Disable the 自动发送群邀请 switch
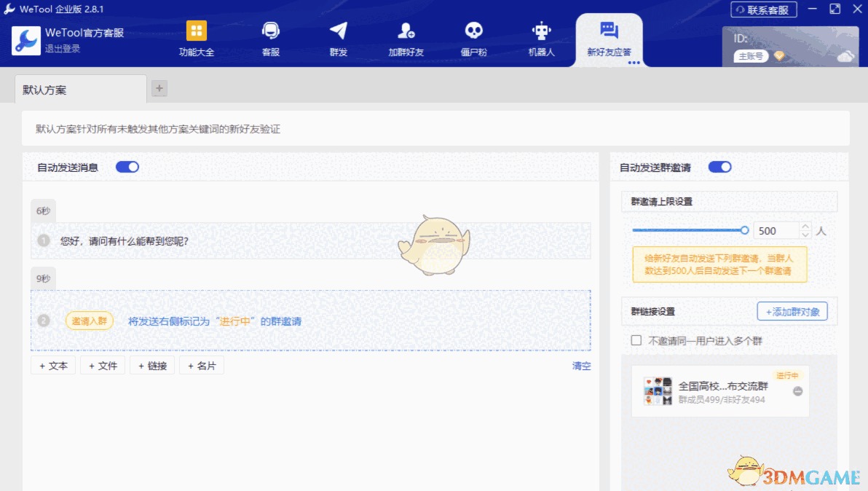Viewport: 868px width, 491px height. pos(720,167)
